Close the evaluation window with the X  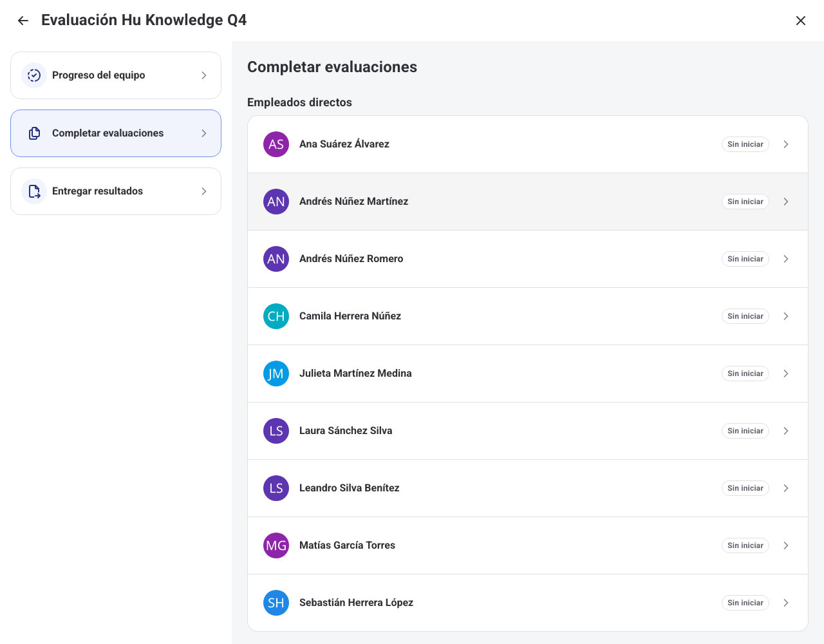(801, 21)
